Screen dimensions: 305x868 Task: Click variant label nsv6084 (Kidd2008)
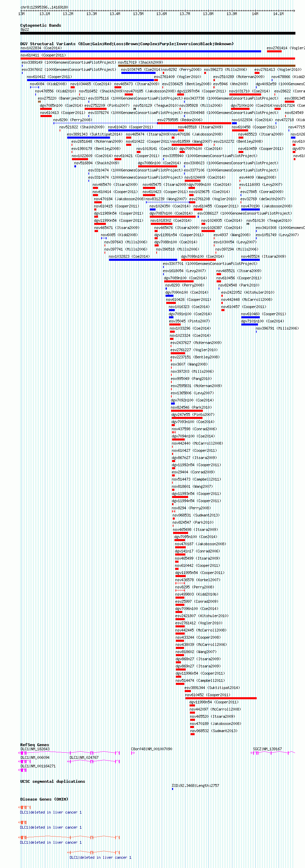(x=48, y=84)
